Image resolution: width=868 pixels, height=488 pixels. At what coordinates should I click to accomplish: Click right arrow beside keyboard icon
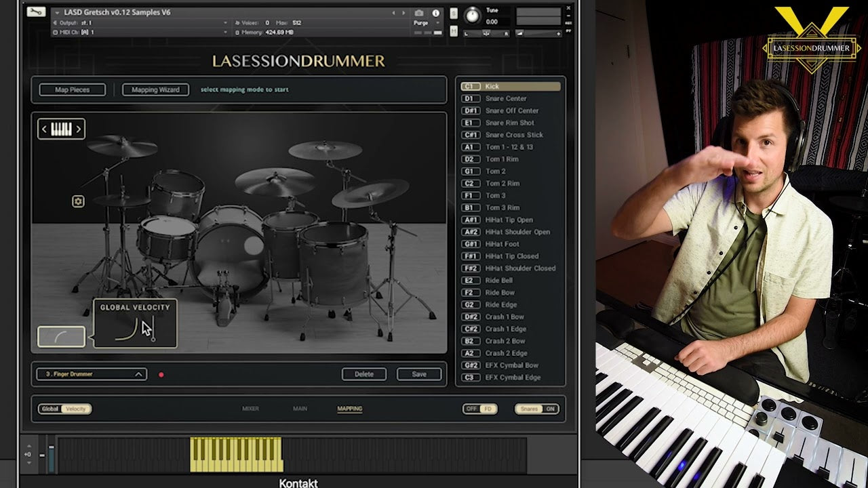pyautogui.click(x=79, y=129)
